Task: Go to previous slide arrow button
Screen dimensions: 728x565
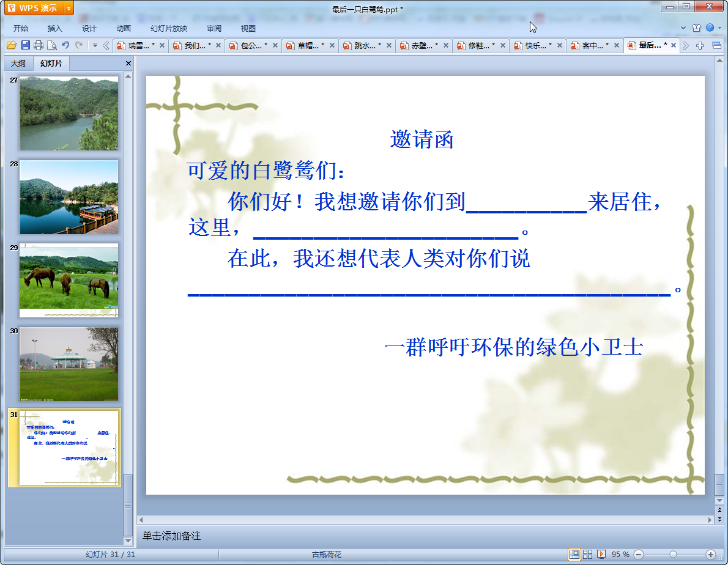Action: pyautogui.click(x=719, y=510)
